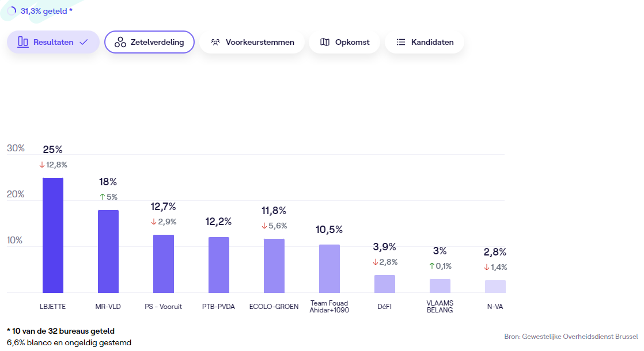644x351 pixels.
Task: Click the map icon in Opkomst
Action: 325,42
